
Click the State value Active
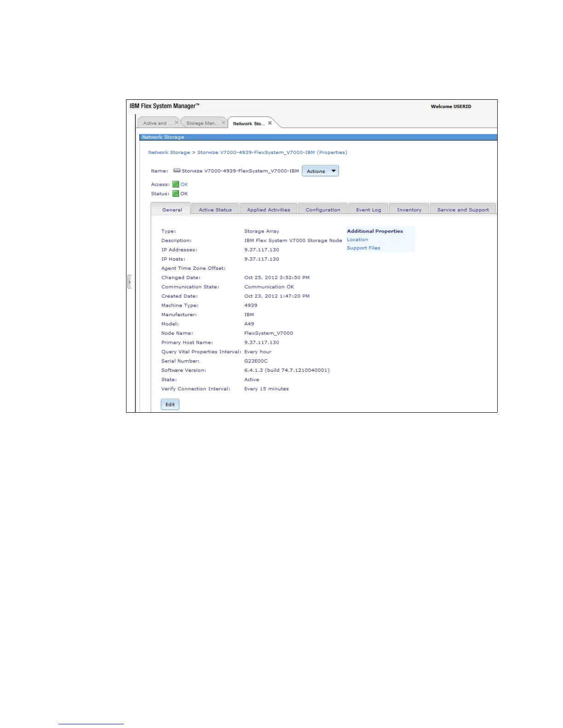252,380
